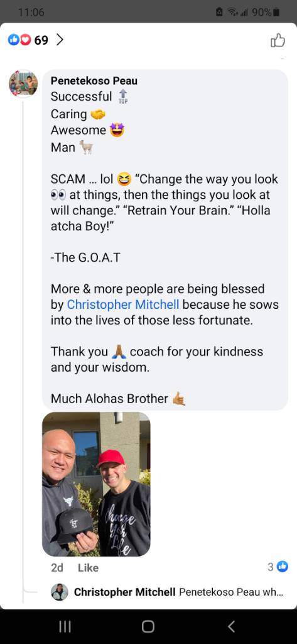Tap the heart reaction icon beside 69
Viewport: 297px width, 644px height.
point(25,40)
